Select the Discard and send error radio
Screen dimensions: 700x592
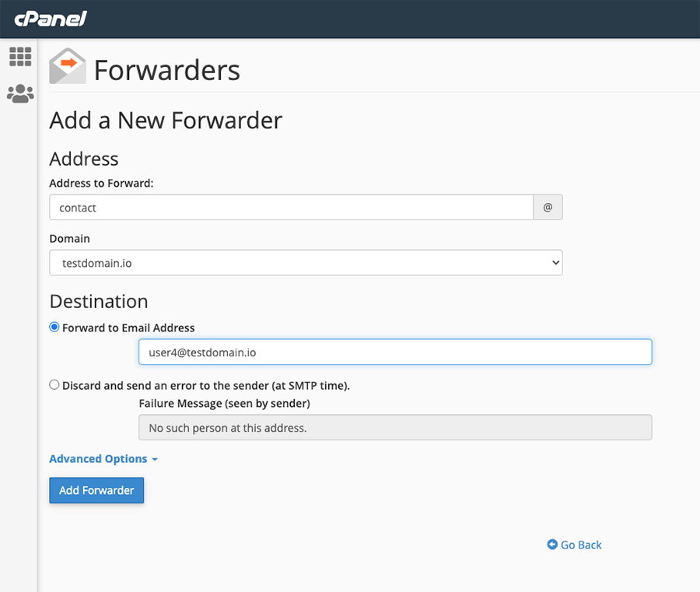[54, 384]
